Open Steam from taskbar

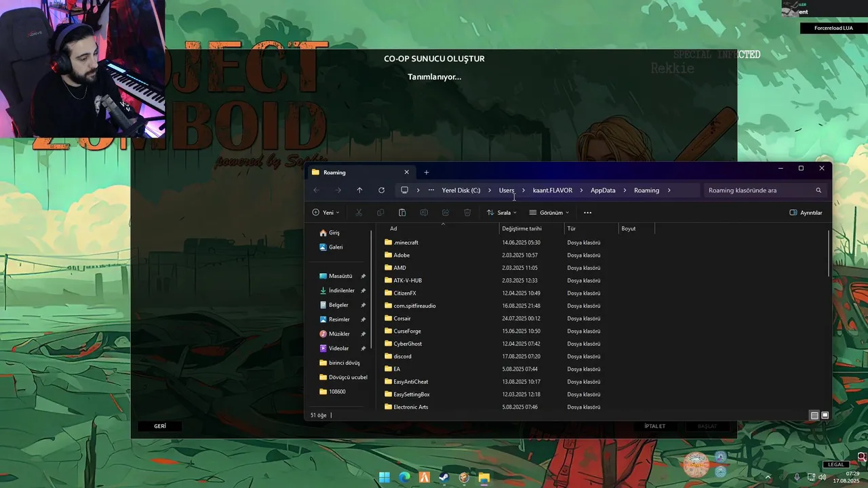(x=443, y=477)
